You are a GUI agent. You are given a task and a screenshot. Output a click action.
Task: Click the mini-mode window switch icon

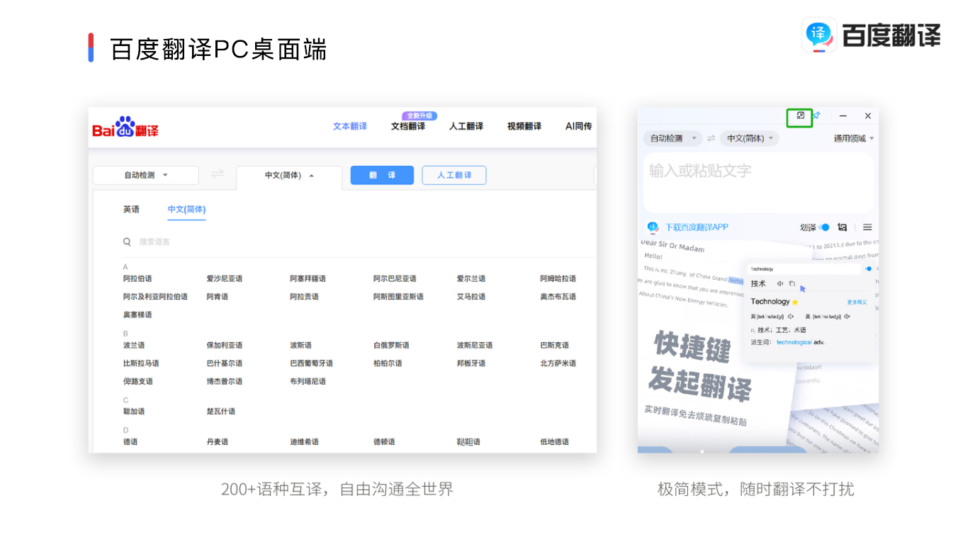pos(800,115)
